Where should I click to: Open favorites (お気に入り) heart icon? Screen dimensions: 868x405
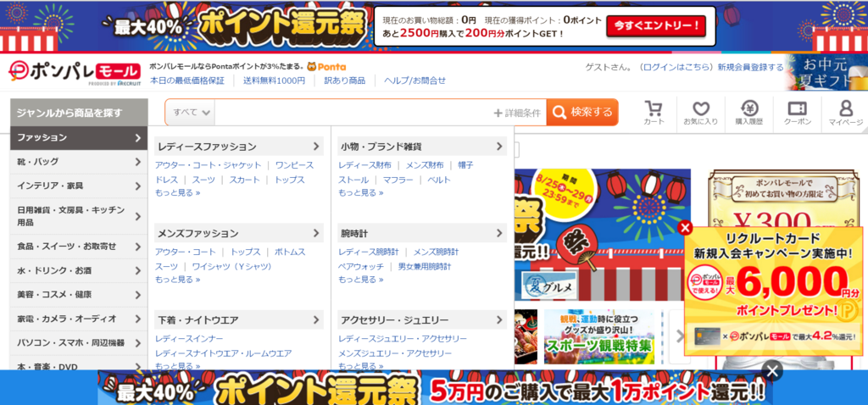(700, 113)
